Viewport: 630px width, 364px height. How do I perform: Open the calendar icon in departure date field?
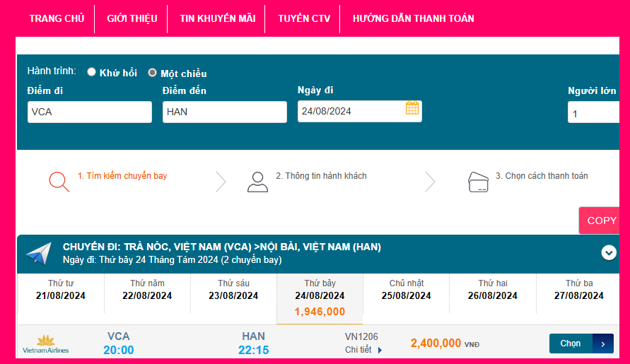click(412, 108)
